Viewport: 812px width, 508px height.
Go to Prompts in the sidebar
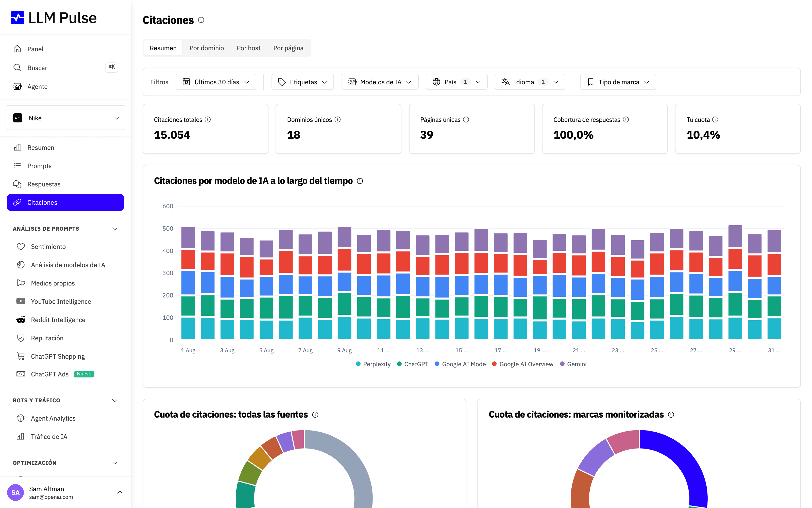coord(65,166)
